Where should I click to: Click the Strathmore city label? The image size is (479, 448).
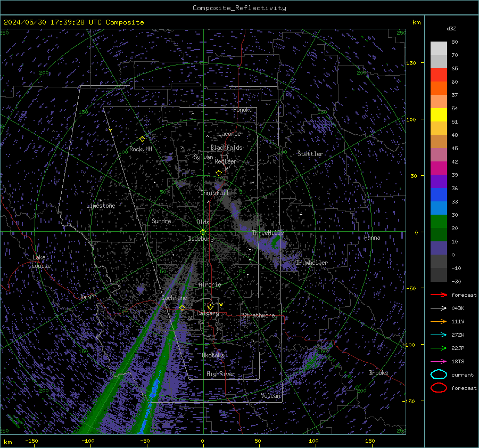pos(259,315)
